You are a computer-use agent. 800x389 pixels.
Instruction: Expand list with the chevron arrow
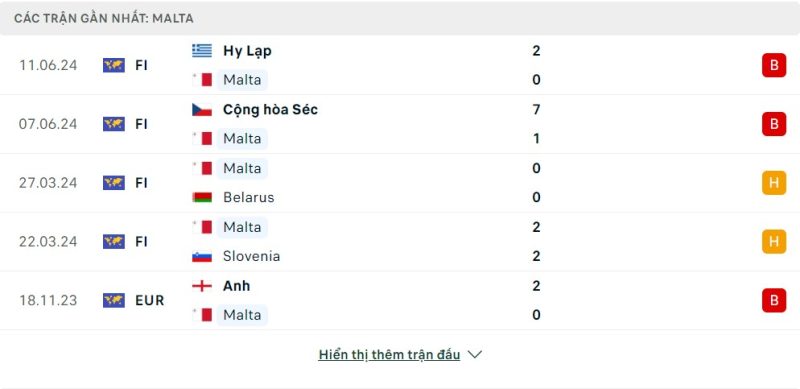click(x=474, y=354)
